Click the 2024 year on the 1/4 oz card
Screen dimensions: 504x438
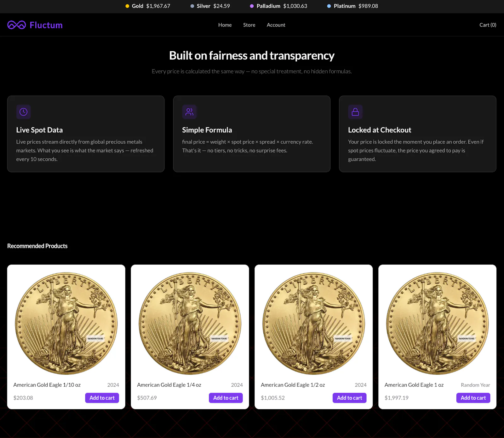pyautogui.click(x=237, y=385)
